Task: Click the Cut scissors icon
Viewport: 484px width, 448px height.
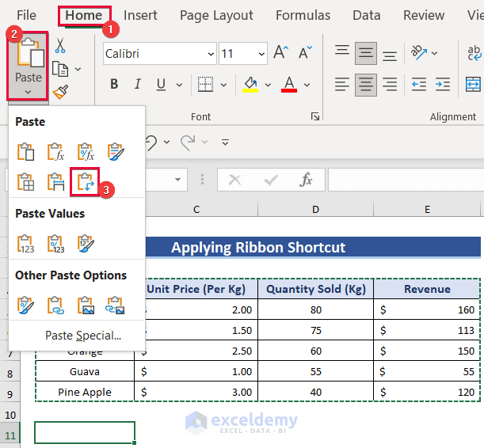Action: point(60,45)
